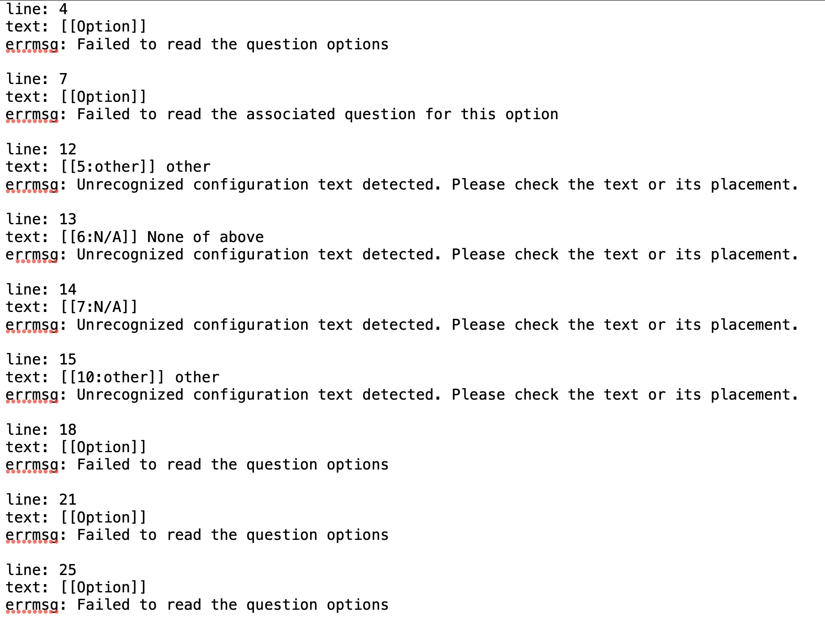Click "[[Option]]" text under line 25
The height and width of the screenshot is (644, 825).
[104, 587]
